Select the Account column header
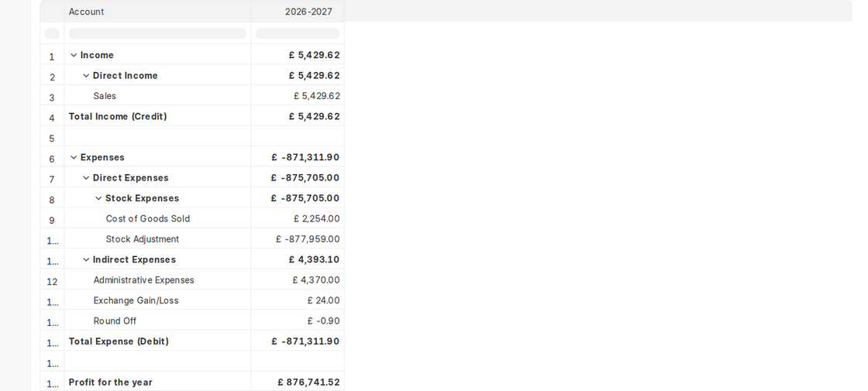868x391 pixels. [157, 12]
